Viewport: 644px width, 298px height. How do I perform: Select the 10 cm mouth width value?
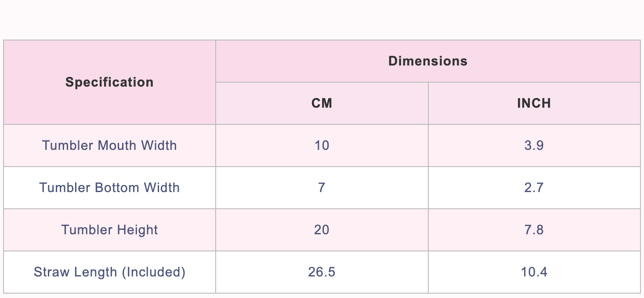point(322,145)
